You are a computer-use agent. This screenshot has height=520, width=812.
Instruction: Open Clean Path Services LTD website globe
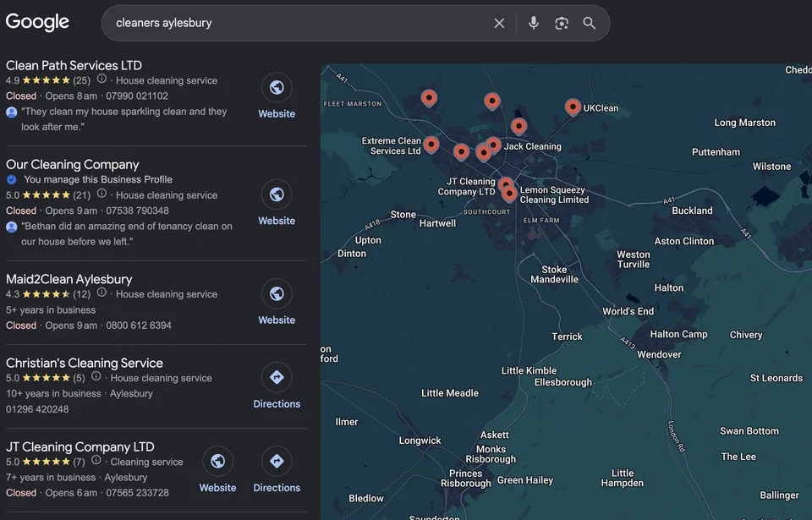277,88
